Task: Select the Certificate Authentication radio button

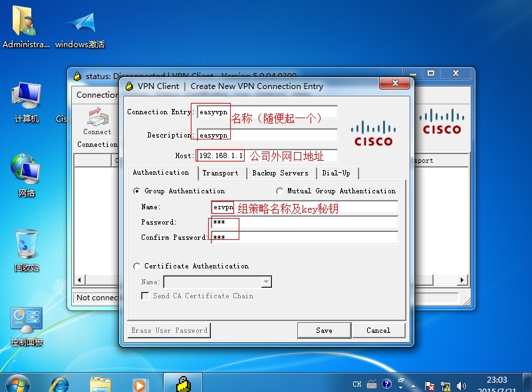Action: coord(137,266)
